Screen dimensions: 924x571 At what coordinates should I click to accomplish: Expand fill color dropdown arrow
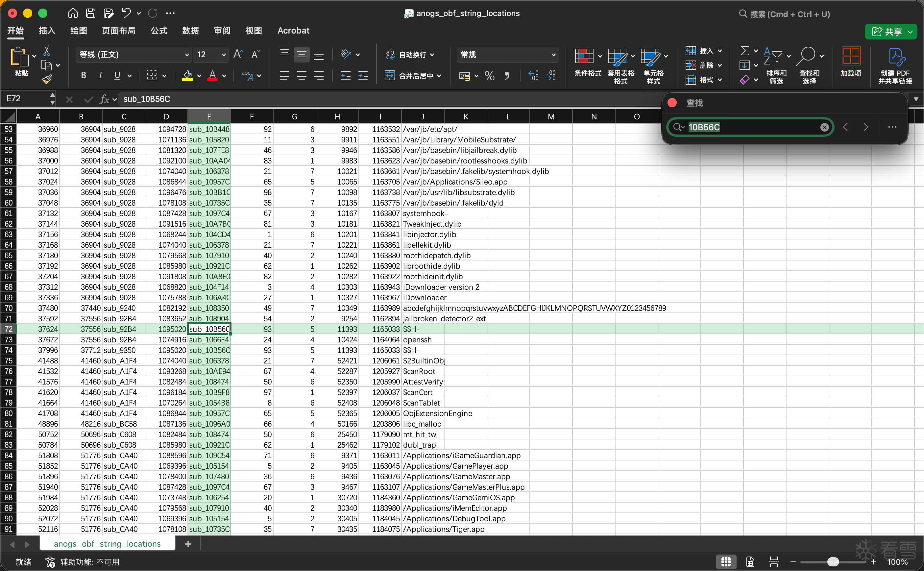199,76
